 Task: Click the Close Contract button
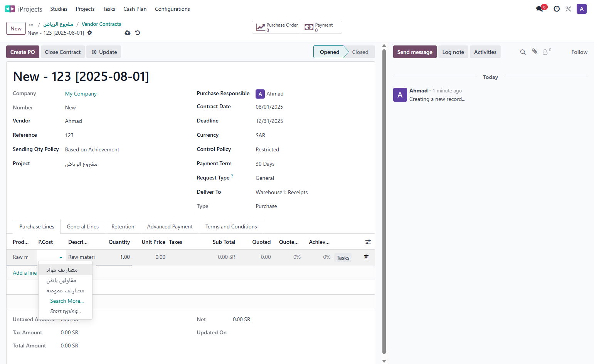click(x=63, y=52)
